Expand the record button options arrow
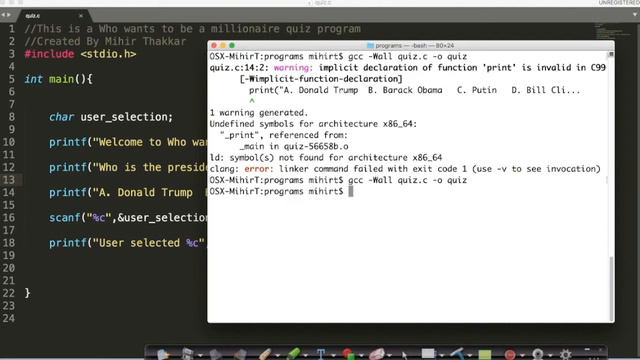This screenshot has width=640, height=360. 522,356
